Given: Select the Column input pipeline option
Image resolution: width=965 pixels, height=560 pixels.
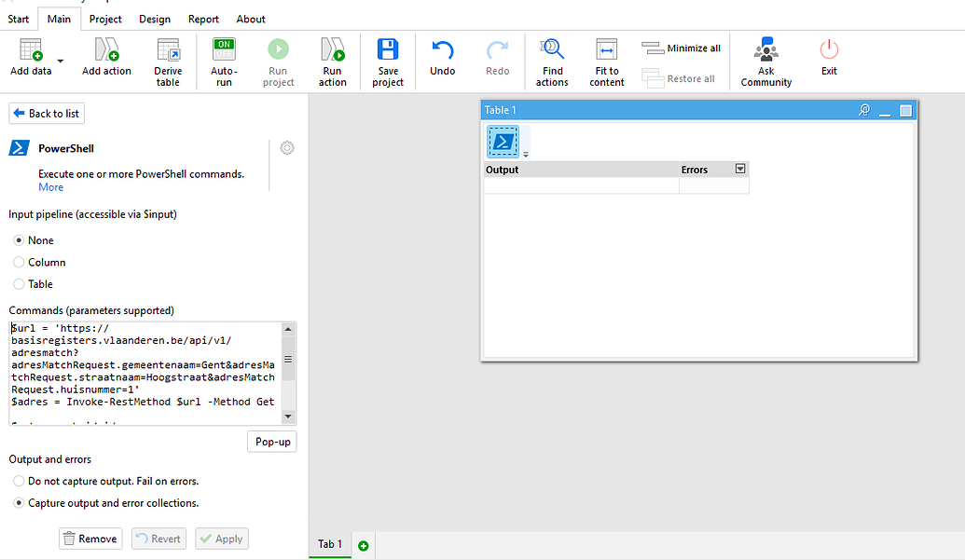Looking at the screenshot, I should [19, 263].
